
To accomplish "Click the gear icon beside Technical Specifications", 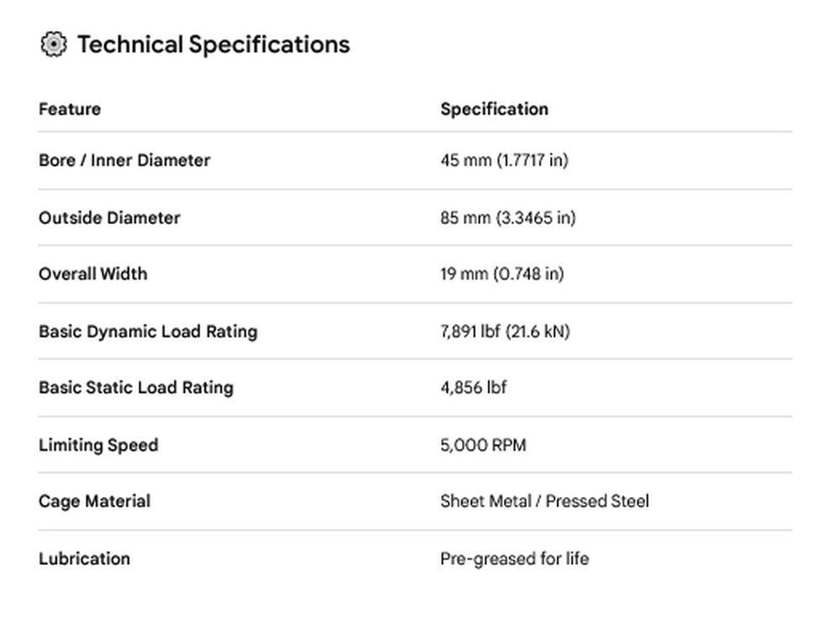I will coord(54,44).
